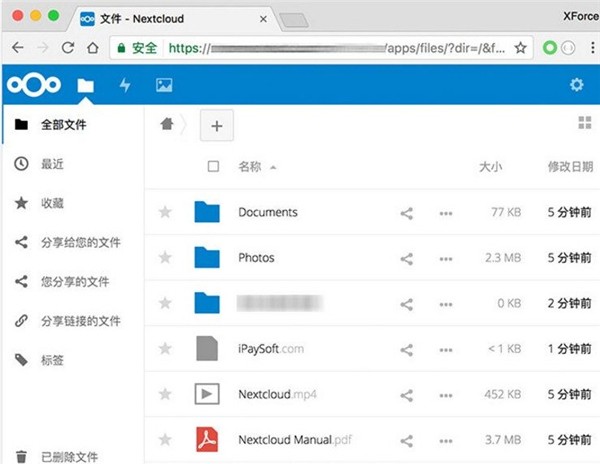
Task: Share the Nextcloud Manual.pdf file
Action: (407, 441)
